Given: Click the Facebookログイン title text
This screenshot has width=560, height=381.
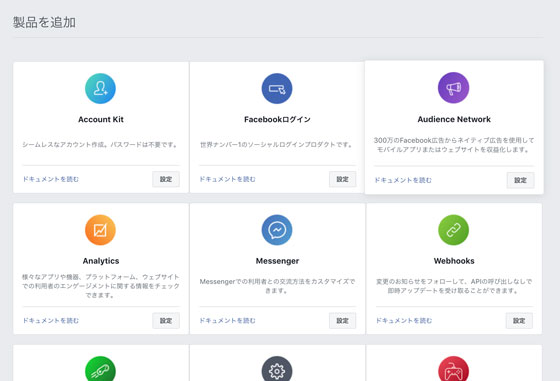Looking at the screenshot, I should [277, 119].
